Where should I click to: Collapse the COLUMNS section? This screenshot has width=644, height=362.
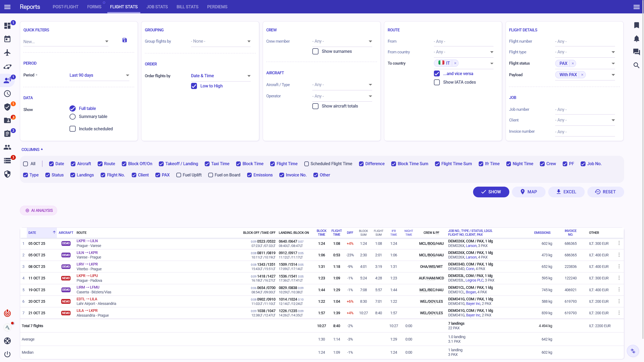coord(32,150)
